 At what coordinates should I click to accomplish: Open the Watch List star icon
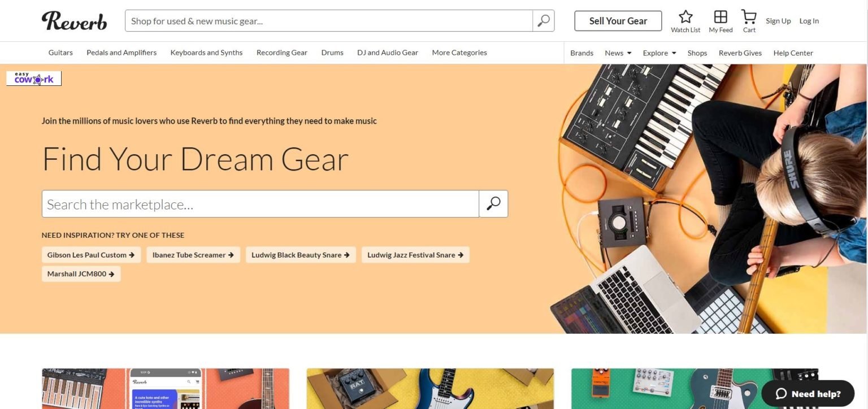coord(685,17)
